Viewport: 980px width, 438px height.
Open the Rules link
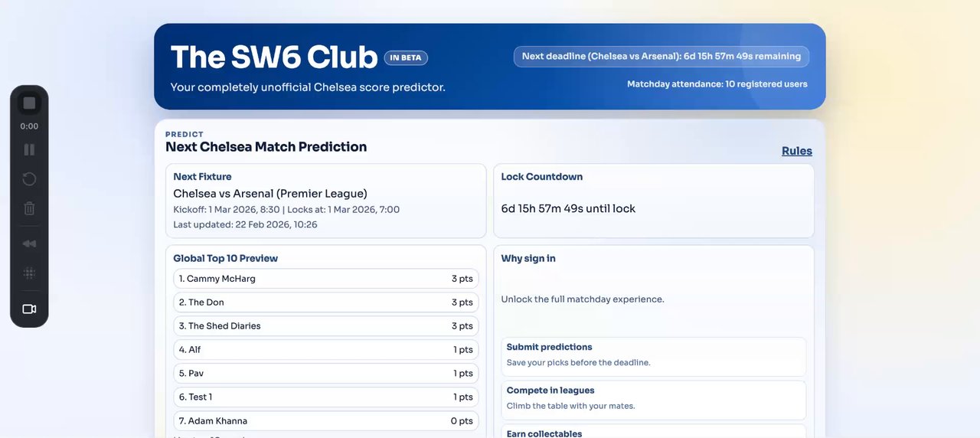pyautogui.click(x=796, y=151)
